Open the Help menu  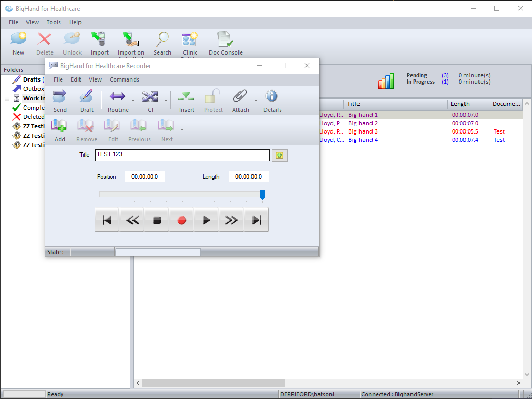click(75, 22)
